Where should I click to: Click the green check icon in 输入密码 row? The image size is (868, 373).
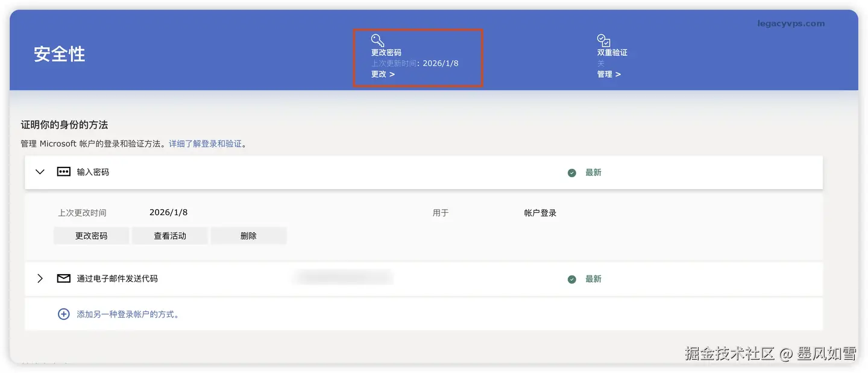(x=571, y=173)
